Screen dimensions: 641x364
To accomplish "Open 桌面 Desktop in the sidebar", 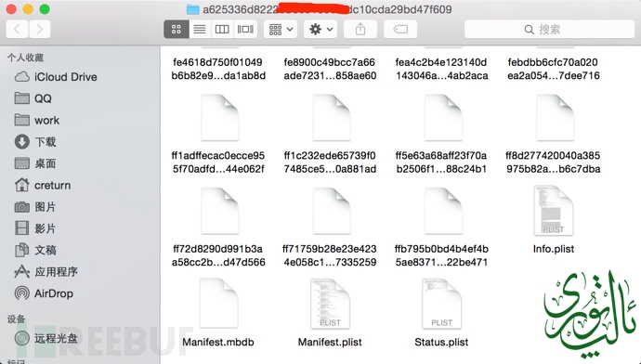I will click(35, 163).
